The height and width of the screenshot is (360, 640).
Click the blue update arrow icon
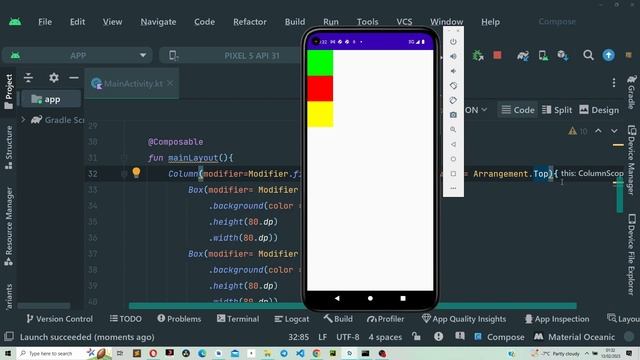pyautogui.click(x=609, y=55)
